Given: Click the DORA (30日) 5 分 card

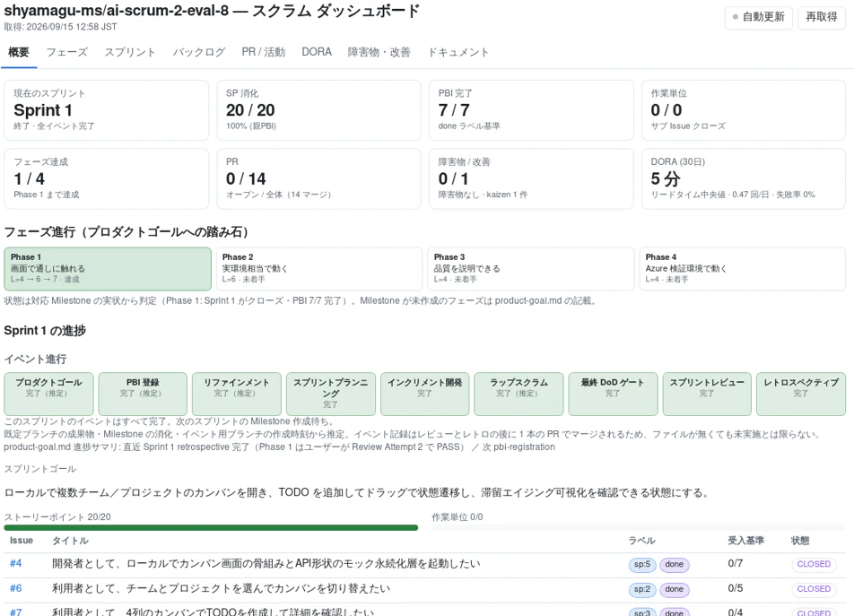Looking at the screenshot, I should 744,178.
